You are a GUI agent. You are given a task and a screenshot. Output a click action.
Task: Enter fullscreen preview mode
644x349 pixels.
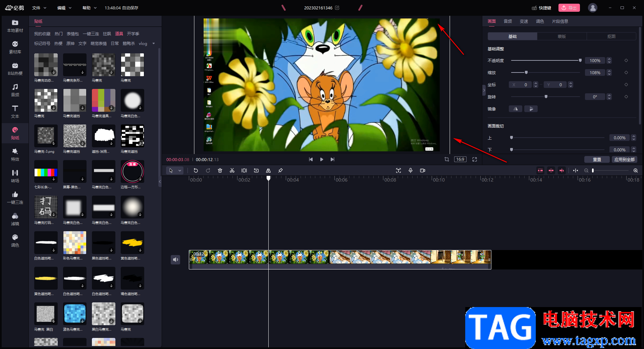(475, 159)
